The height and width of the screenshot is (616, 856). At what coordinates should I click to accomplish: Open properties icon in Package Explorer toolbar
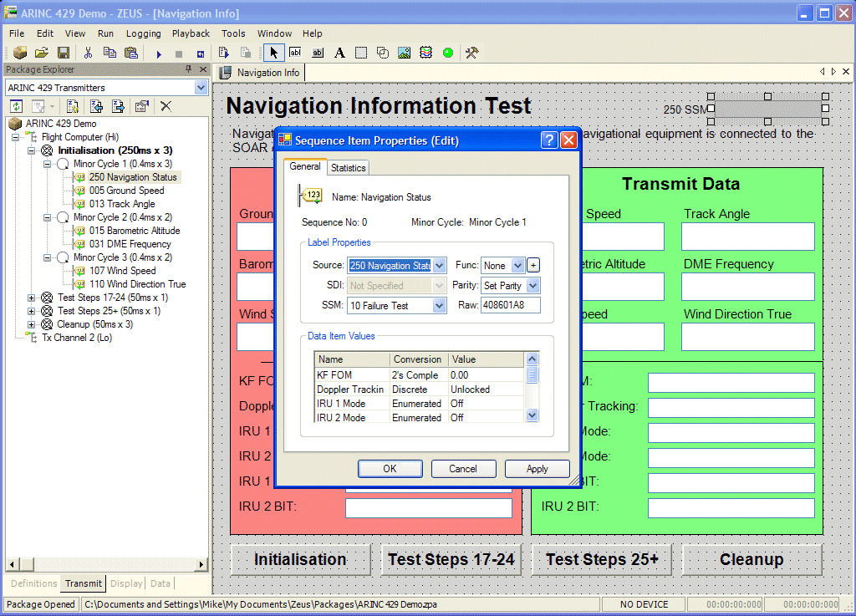(142, 106)
